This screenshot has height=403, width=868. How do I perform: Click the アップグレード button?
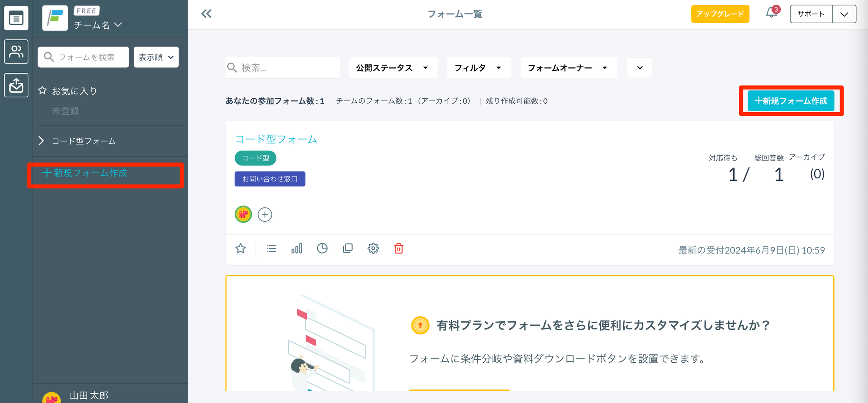[720, 14]
